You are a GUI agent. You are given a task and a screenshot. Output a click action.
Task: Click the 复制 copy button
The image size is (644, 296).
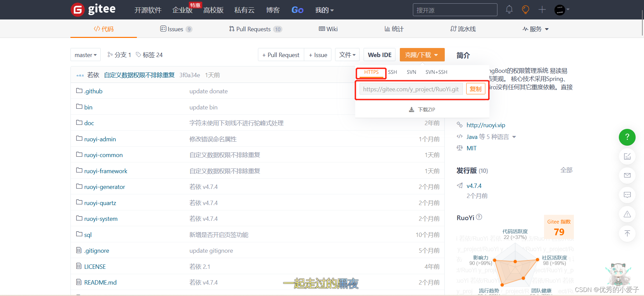(476, 89)
